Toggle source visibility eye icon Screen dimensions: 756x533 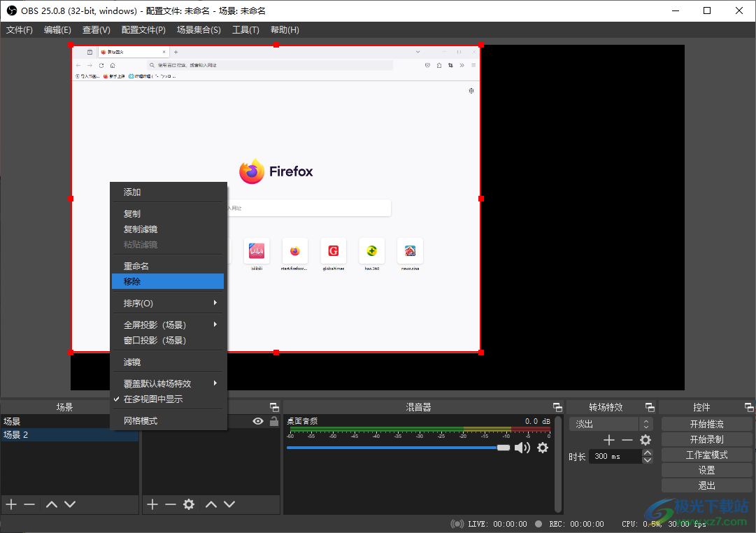click(x=258, y=421)
